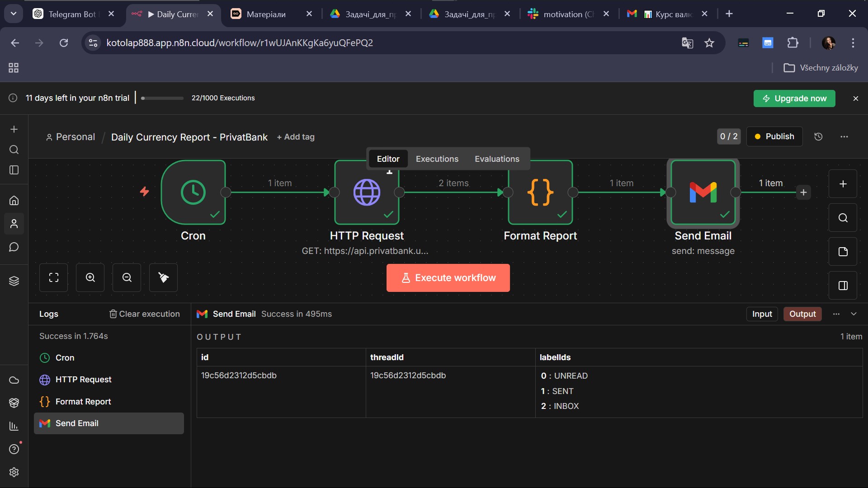Image resolution: width=868 pixels, height=488 pixels.
Task: Open workflow history
Action: click(818, 136)
